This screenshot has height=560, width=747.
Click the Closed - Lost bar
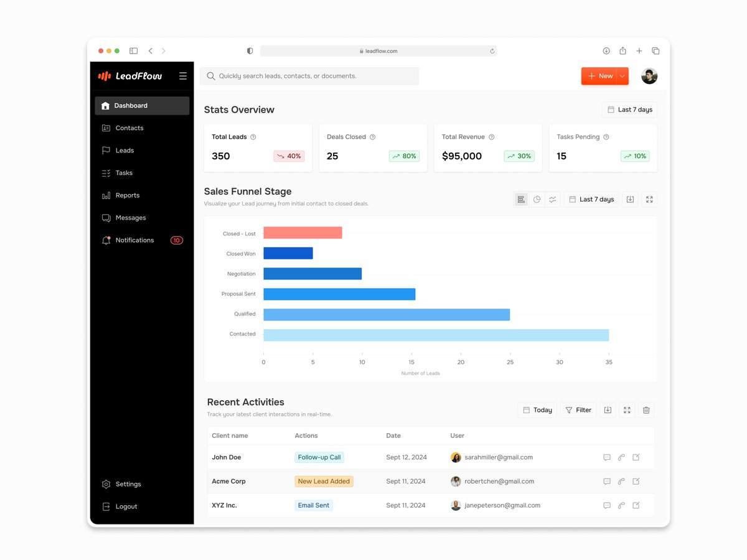(x=303, y=233)
